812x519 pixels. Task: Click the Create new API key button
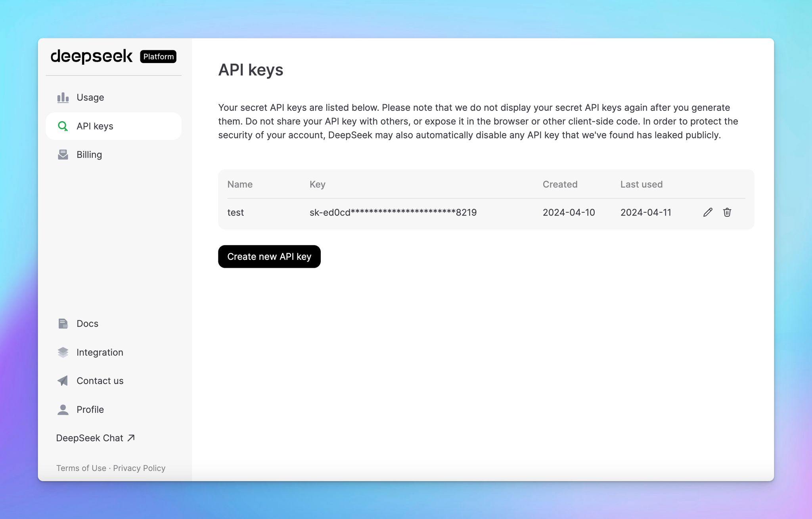tap(269, 257)
